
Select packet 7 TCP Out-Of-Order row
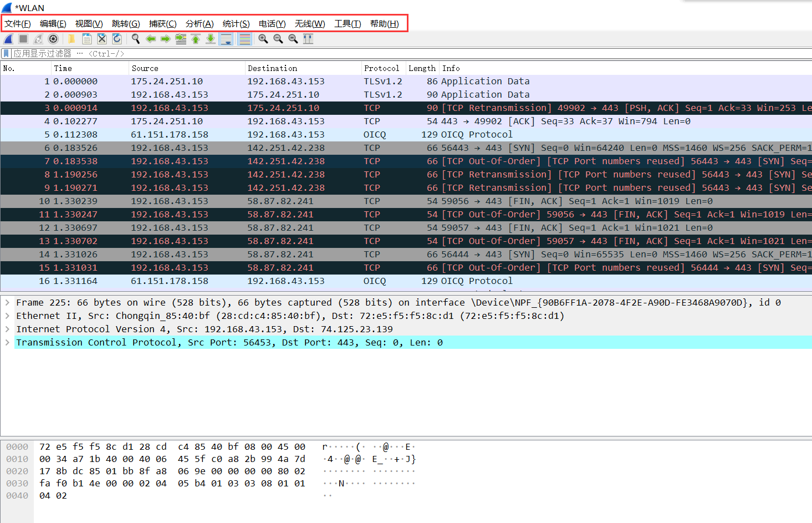pos(406,161)
